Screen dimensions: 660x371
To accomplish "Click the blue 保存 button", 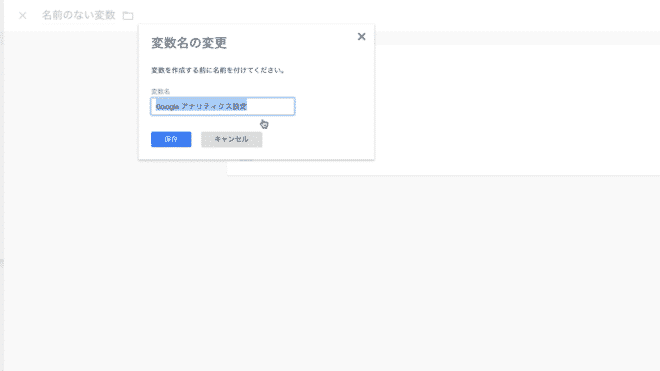I will coord(171,139).
